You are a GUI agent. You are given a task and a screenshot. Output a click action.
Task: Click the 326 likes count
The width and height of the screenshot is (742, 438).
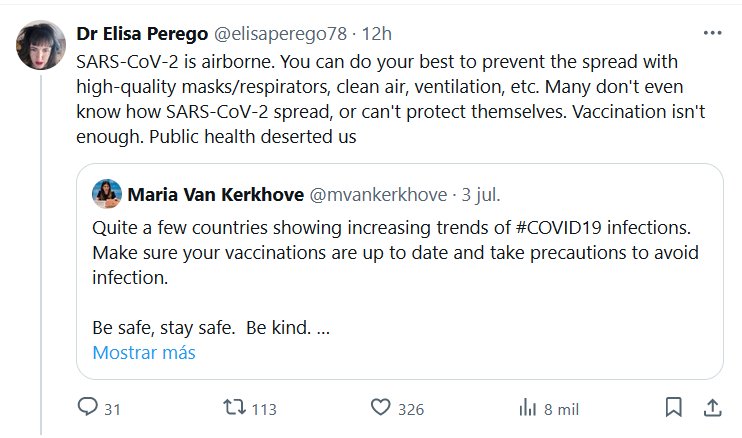411,409
